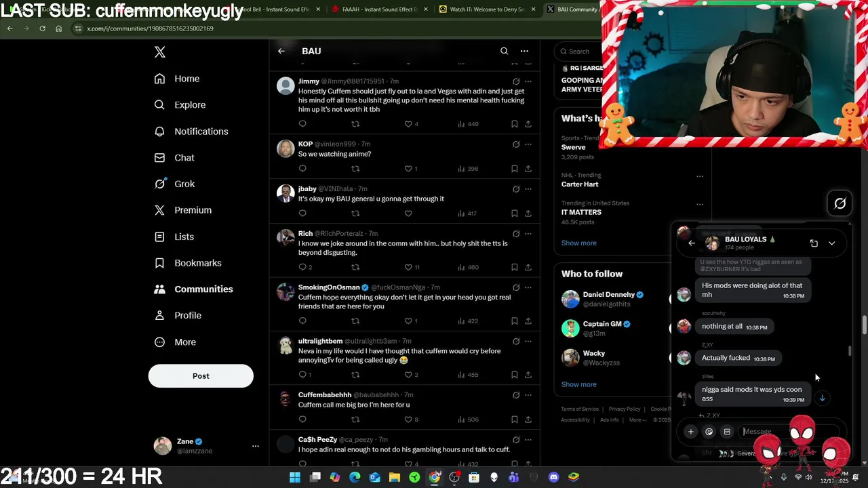
Task: Reply to Cuffembabehhh's post
Action: [302, 420]
